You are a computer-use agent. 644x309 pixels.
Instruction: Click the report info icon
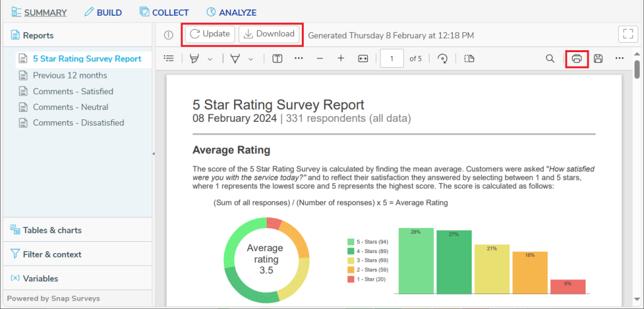(169, 35)
